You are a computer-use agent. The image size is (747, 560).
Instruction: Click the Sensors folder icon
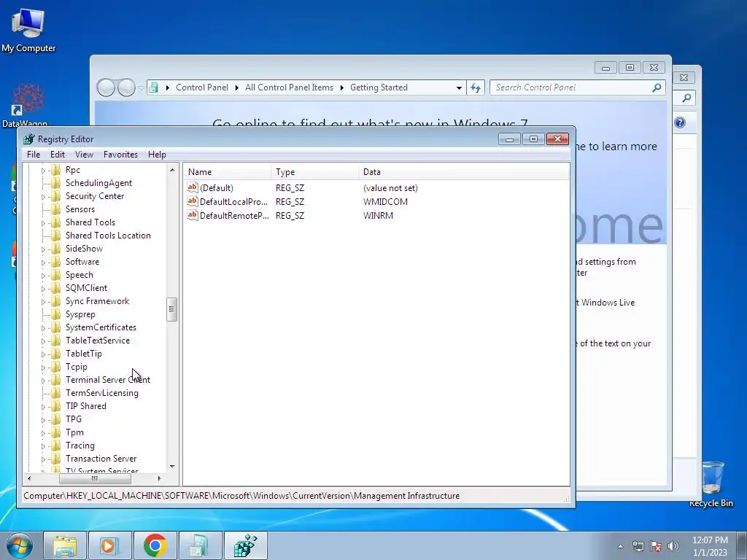(55, 209)
